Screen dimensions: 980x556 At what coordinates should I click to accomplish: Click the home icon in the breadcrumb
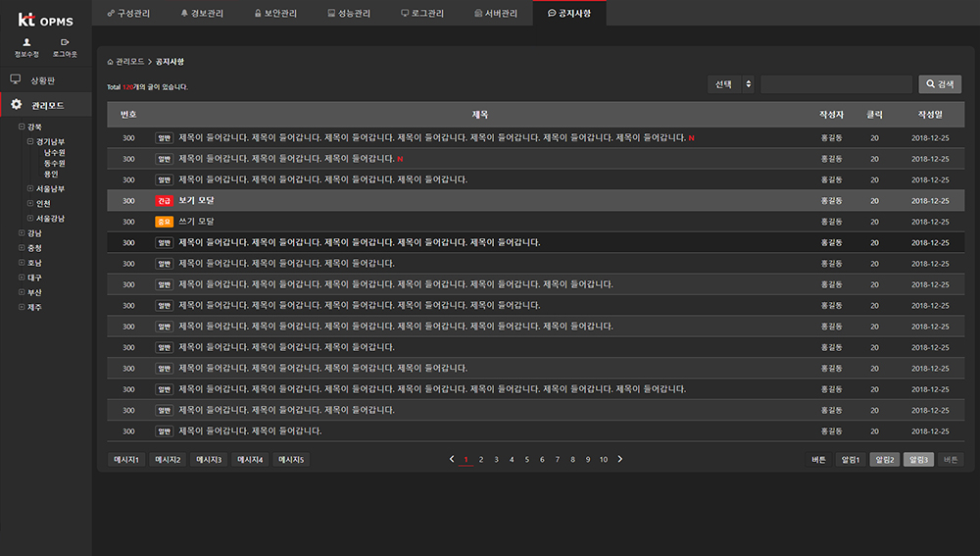coord(111,62)
